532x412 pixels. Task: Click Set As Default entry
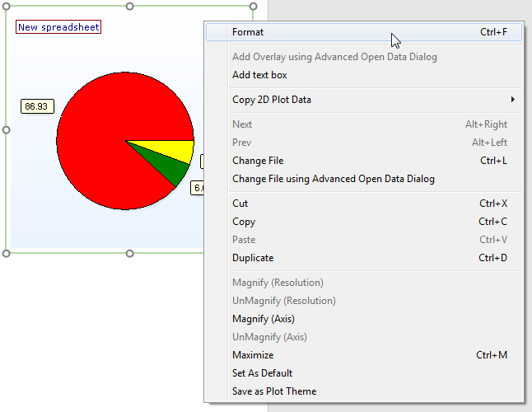click(x=262, y=373)
